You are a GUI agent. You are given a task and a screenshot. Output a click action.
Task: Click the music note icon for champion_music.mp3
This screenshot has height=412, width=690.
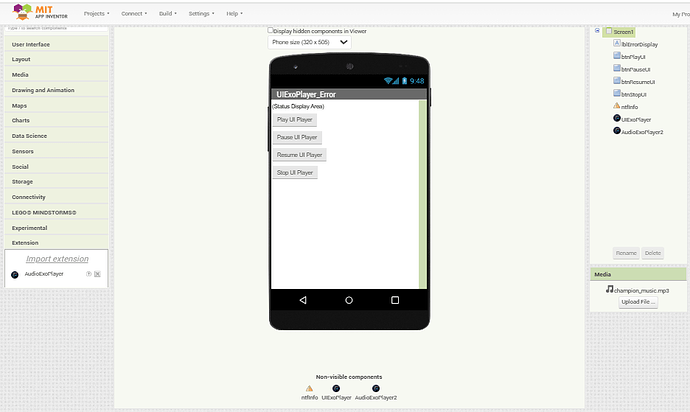tap(609, 289)
